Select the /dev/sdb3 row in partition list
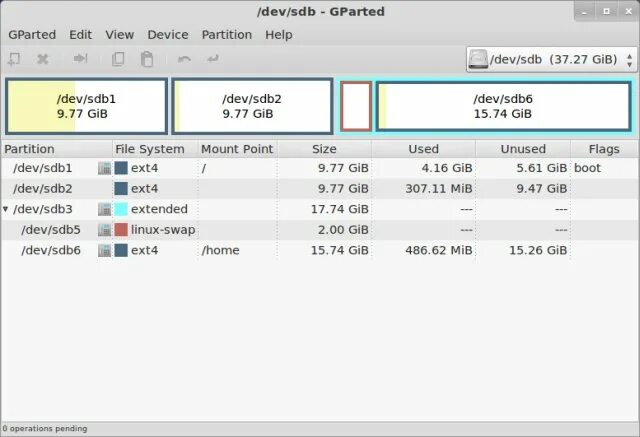Viewport: 640px width, 437px height. (320, 209)
